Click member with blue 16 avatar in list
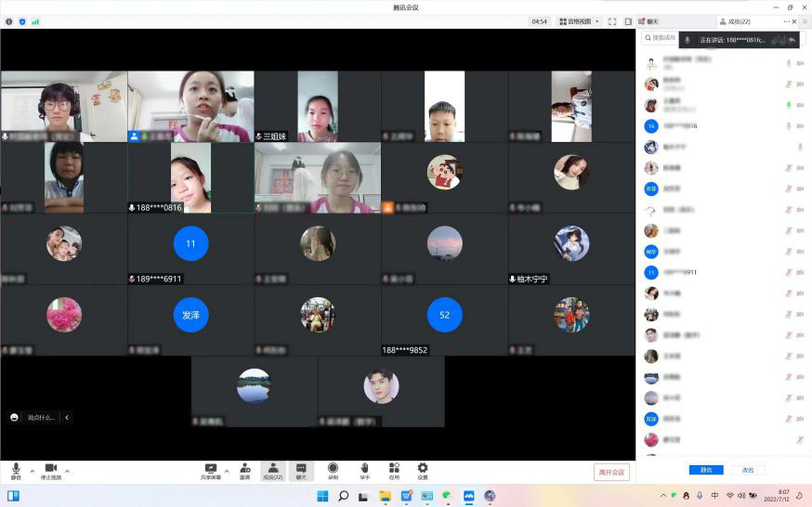 [724, 125]
